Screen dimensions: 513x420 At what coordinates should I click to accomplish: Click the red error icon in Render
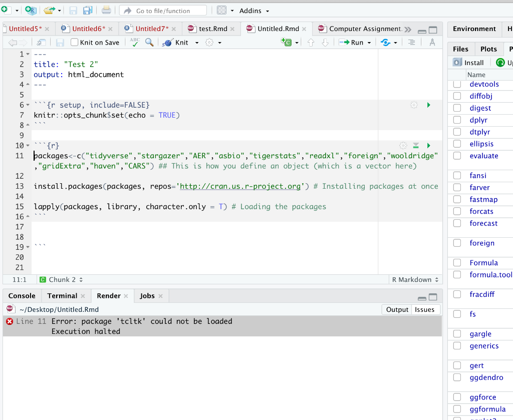coord(10,321)
